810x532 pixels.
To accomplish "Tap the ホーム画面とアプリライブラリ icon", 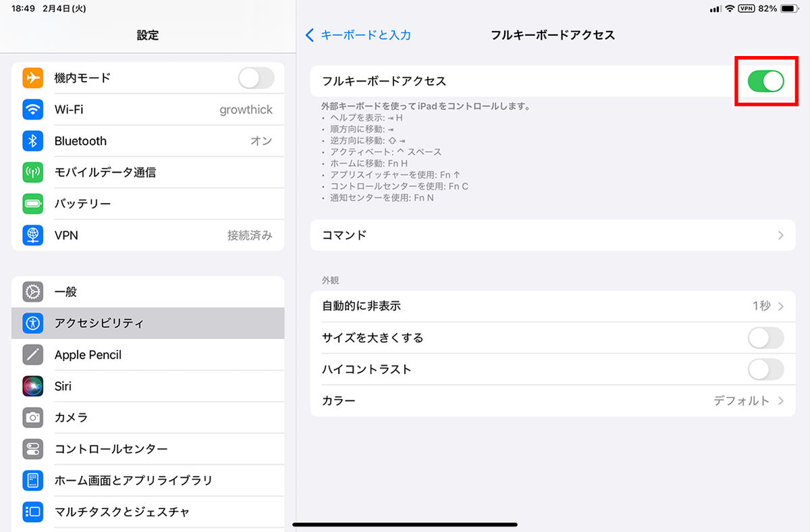I will pos(32,480).
